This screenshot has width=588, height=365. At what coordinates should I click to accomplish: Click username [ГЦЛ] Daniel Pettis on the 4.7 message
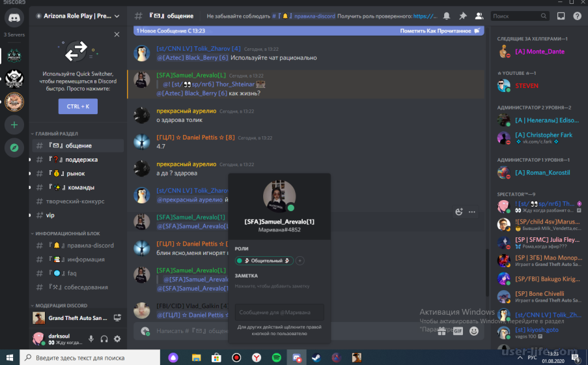(195, 138)
